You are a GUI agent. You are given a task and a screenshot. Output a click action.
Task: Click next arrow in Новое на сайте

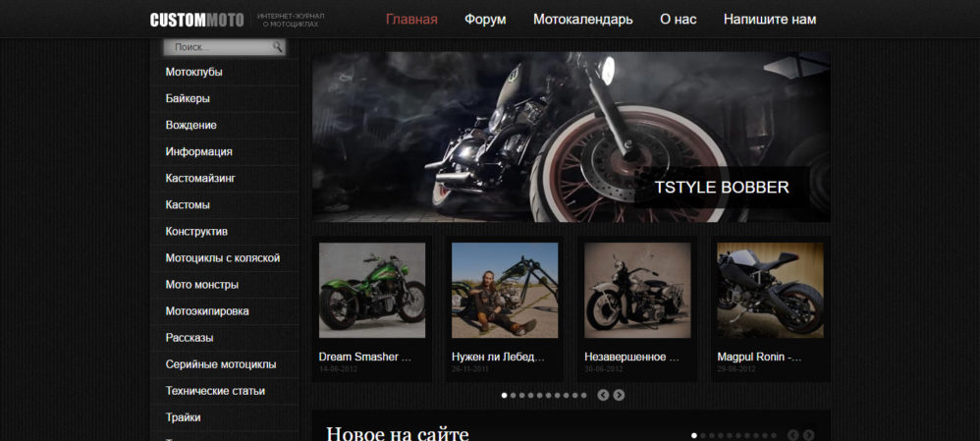pos(808,435)
